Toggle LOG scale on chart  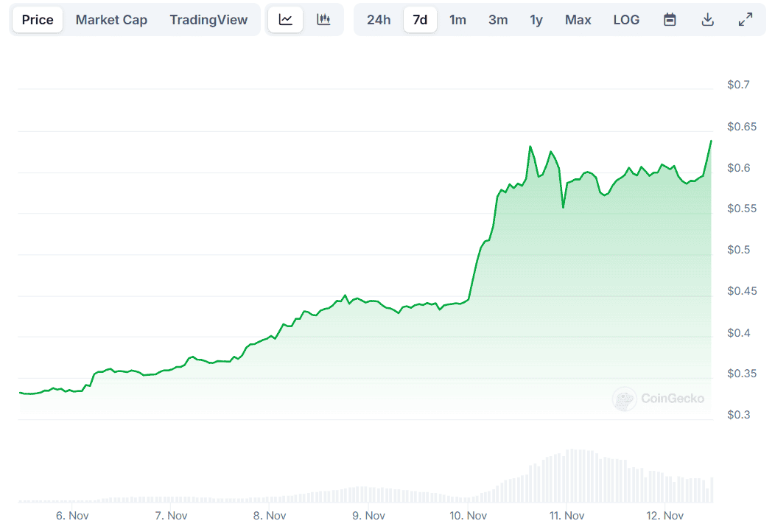click(626, 20)
